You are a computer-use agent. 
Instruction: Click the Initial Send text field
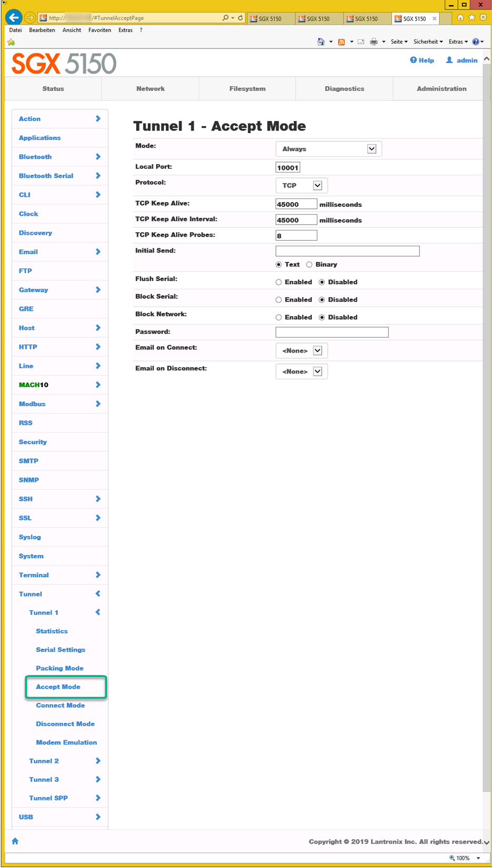coord(347,251)
